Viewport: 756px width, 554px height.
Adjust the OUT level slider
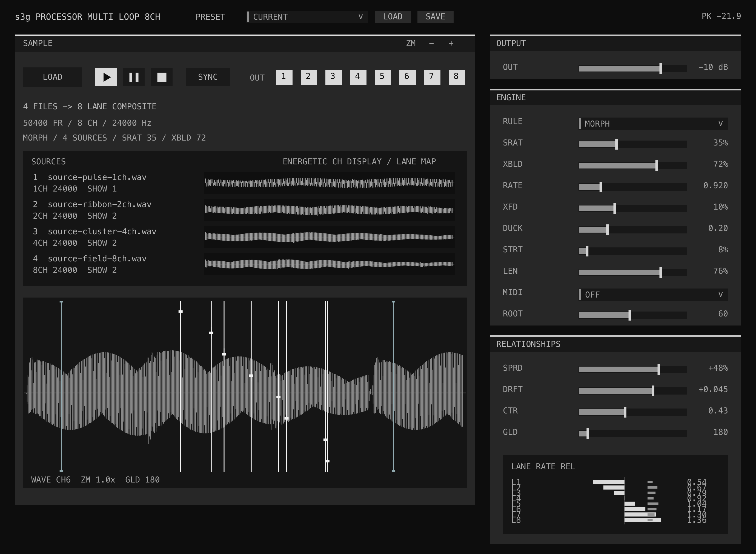coord(633,69)
